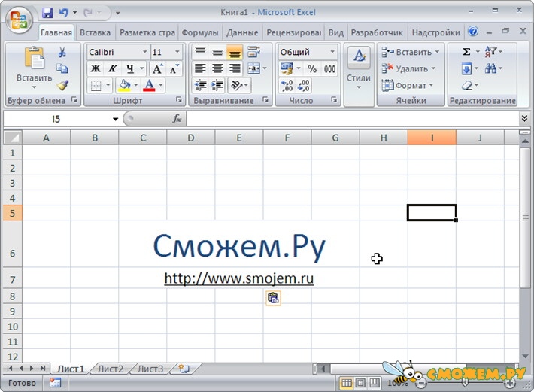Copy selection with the copy icon
The height and width of the screenshot is (392, 534).
(62, 68)
